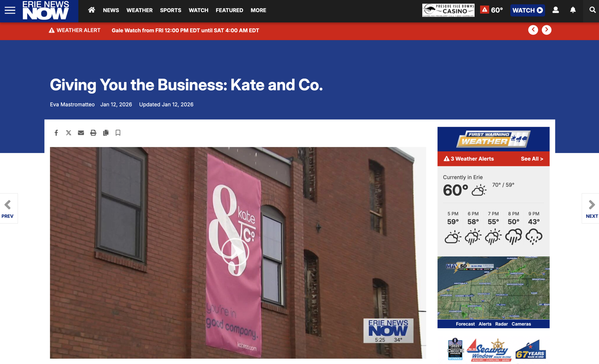Open the hamburger menu icon

click(10, 10)
